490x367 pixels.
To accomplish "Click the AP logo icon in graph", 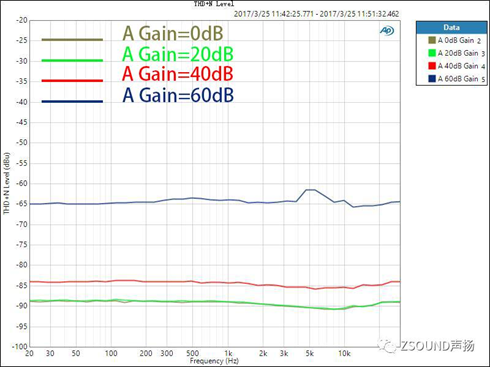I will (x=387, y=31).
